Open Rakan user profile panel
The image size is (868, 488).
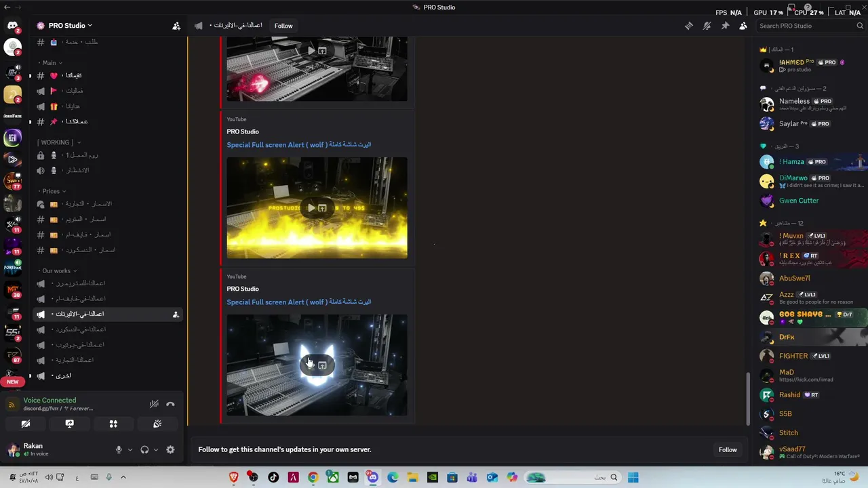click(34, 449)
